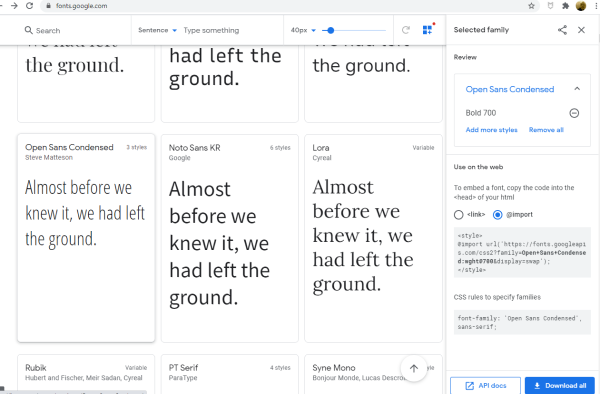Click the Variable label on the Lora card

423,148
